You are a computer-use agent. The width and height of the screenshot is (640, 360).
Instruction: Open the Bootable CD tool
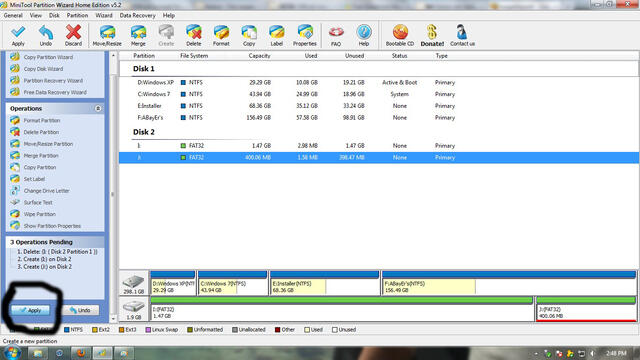(x=400, y=36)
